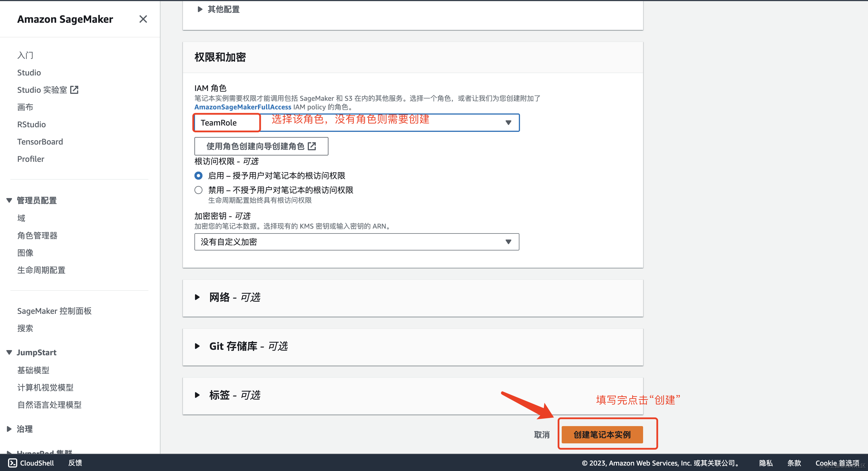This screenshot has width=868, height=471.
Task: Open 角色管理器 in the sidebar
Action: (37, 235)
